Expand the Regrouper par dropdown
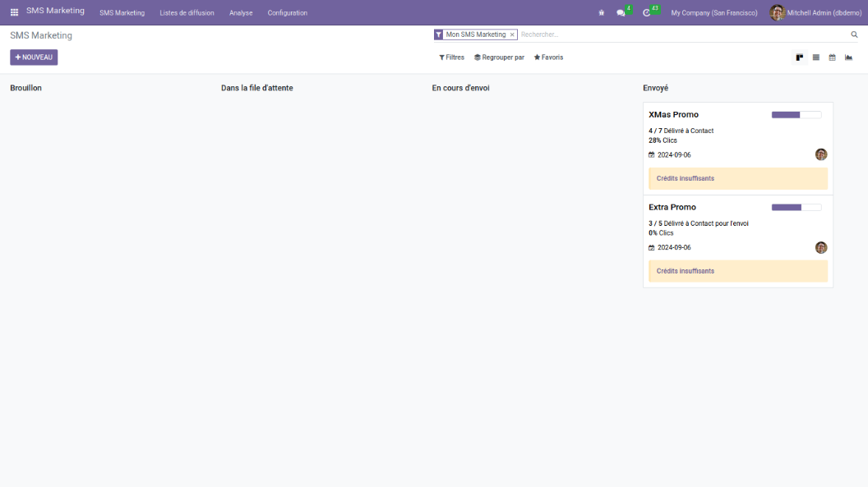The width and height of the screenshot is (868, 487). pyautogui.click(x=499, y=57)
